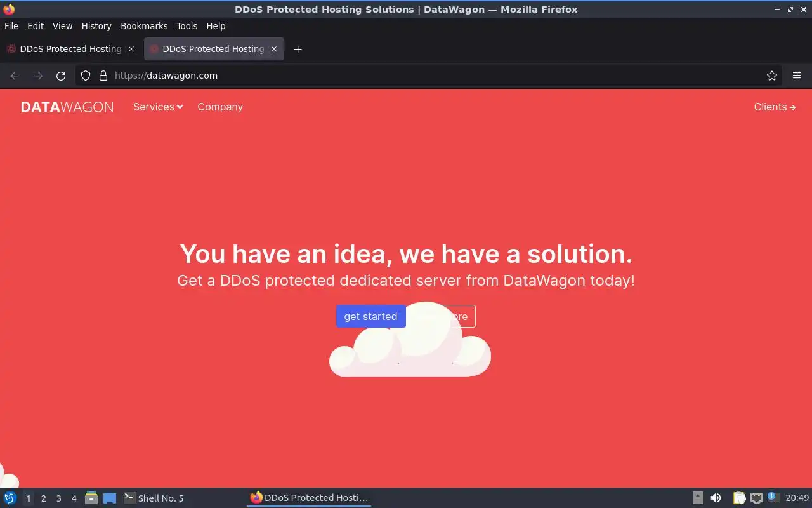Click the update notifier tray icon
This screenshot has width=812, height=508.
tap(773, 497)
